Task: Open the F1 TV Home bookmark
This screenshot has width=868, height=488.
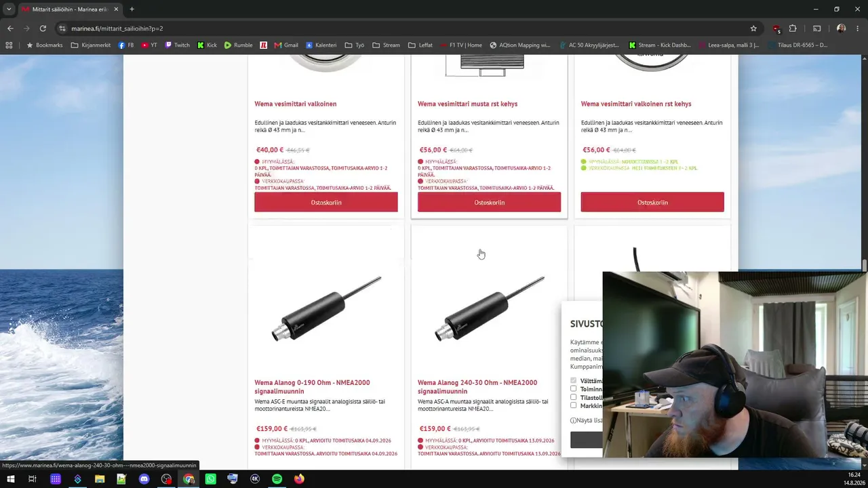Action: click(460, 45)
